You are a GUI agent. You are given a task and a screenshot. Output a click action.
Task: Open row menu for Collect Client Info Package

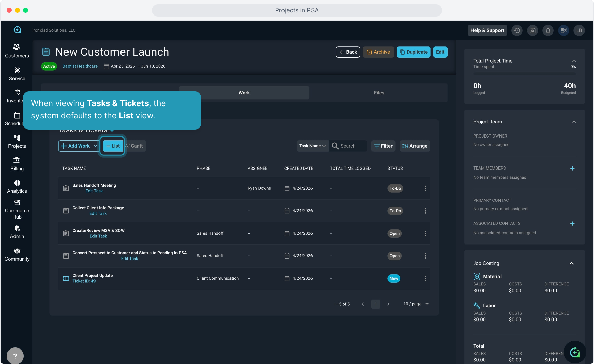(425, 211)
